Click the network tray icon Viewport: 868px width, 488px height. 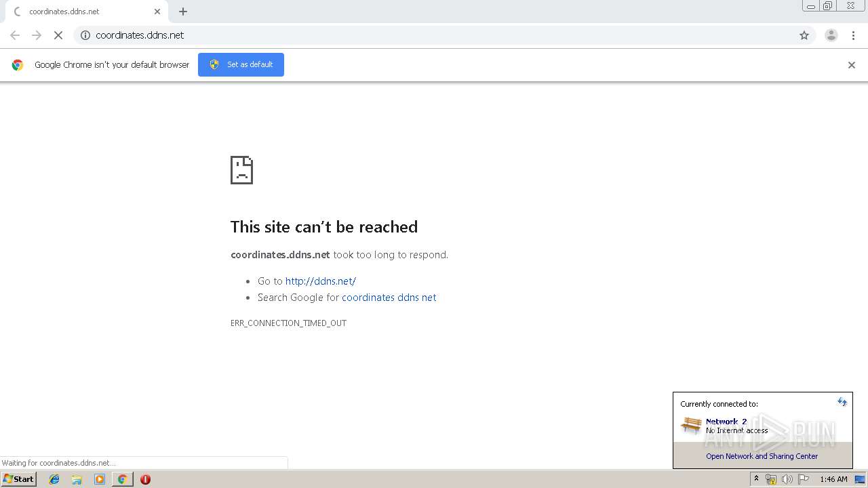coord(771,479)
